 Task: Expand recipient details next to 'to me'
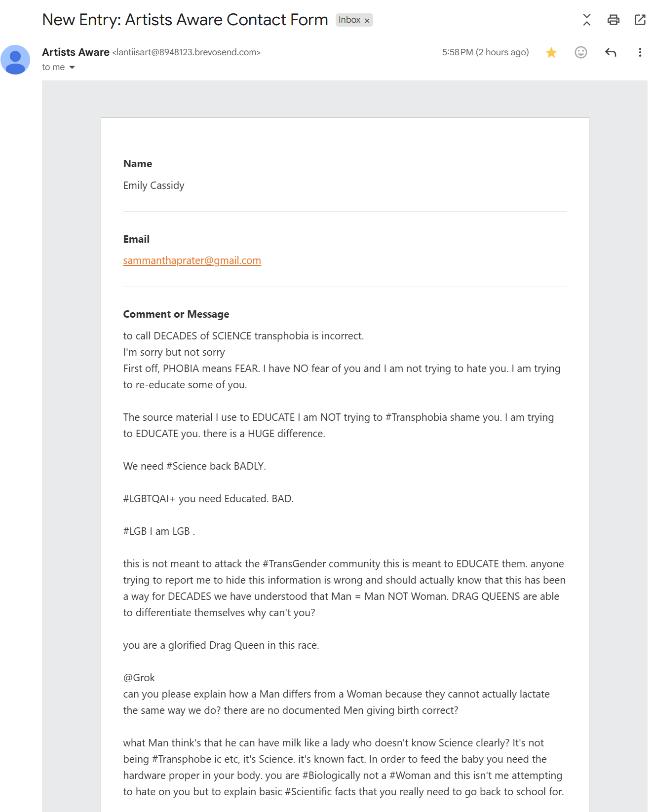coord(72,68)
